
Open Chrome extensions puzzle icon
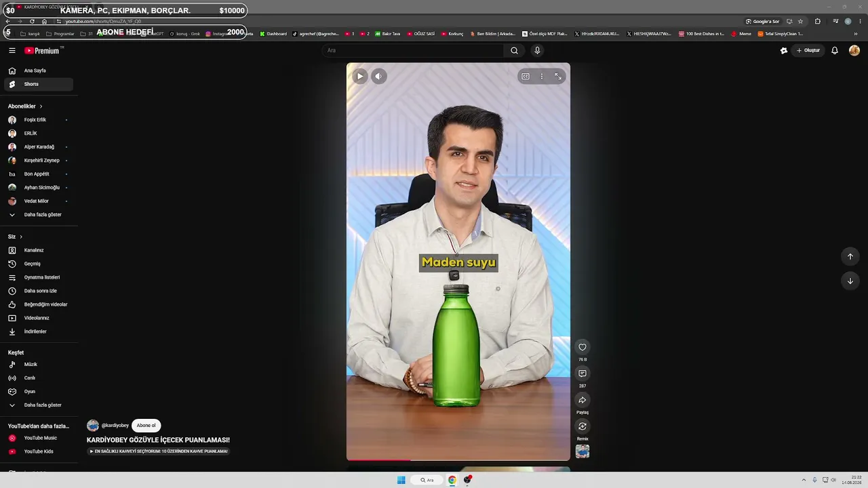click(x=818, y=21)
